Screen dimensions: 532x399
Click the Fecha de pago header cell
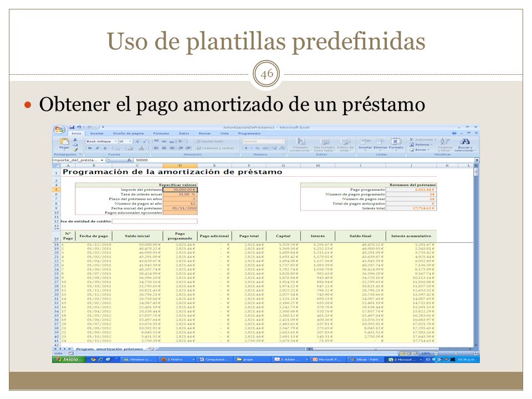(94, 236)
